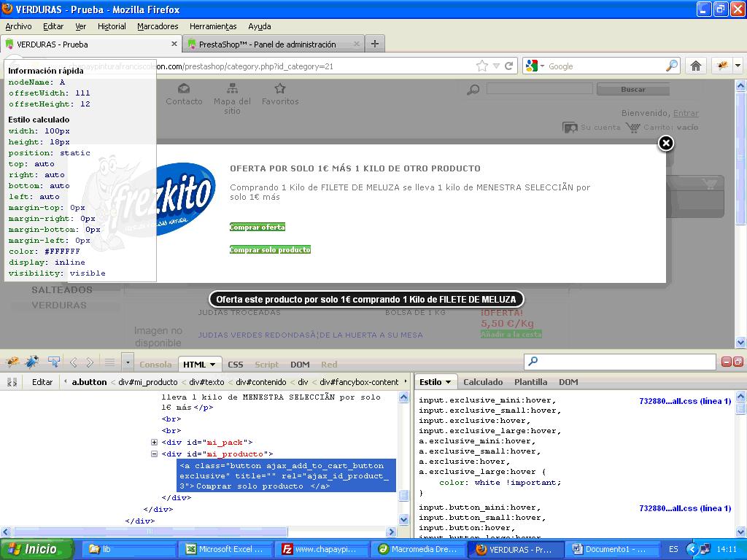Bookmark page with the star icon
The width and height of the screenshot is (747, 560).
[482, 66]
